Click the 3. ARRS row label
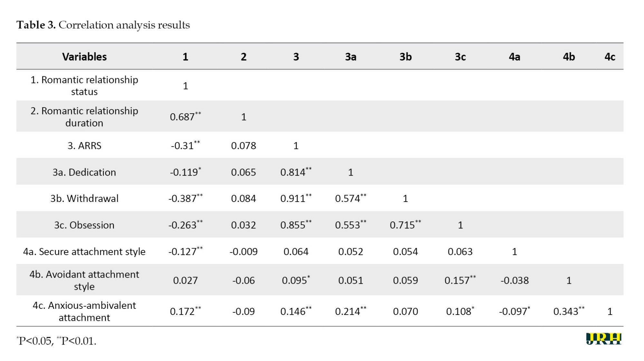The width and height of the screenshot is (644, 361). (84, 146)
